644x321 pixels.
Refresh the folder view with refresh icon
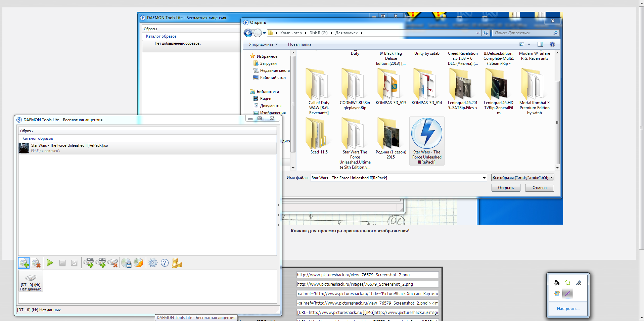coord(486,33)
